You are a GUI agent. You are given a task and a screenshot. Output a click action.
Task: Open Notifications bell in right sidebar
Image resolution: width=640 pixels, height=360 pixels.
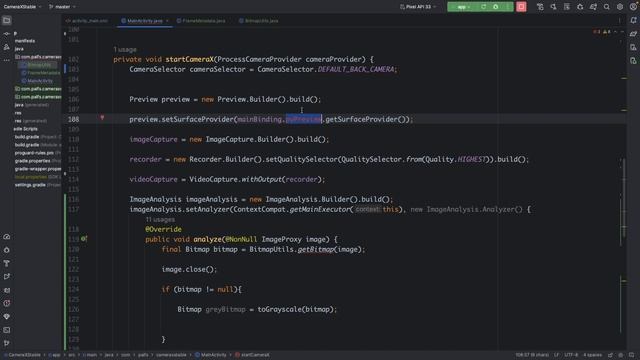coord(633,20)
